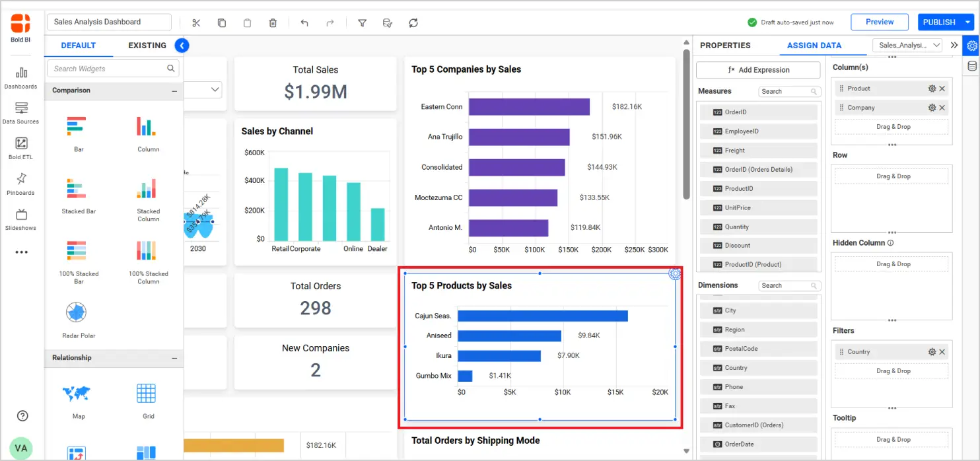Collapse the Relationship widget section
Viewport: 980px width, 461px height.
[174, 358]
